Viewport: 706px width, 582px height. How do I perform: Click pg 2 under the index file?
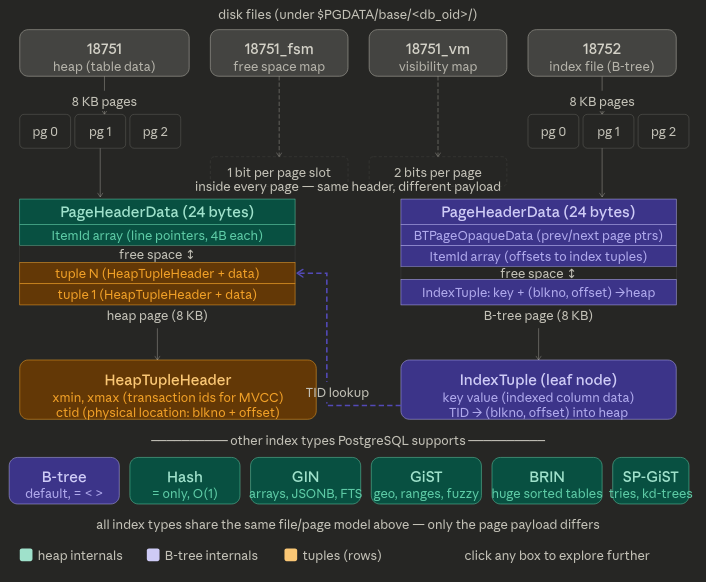663,131
